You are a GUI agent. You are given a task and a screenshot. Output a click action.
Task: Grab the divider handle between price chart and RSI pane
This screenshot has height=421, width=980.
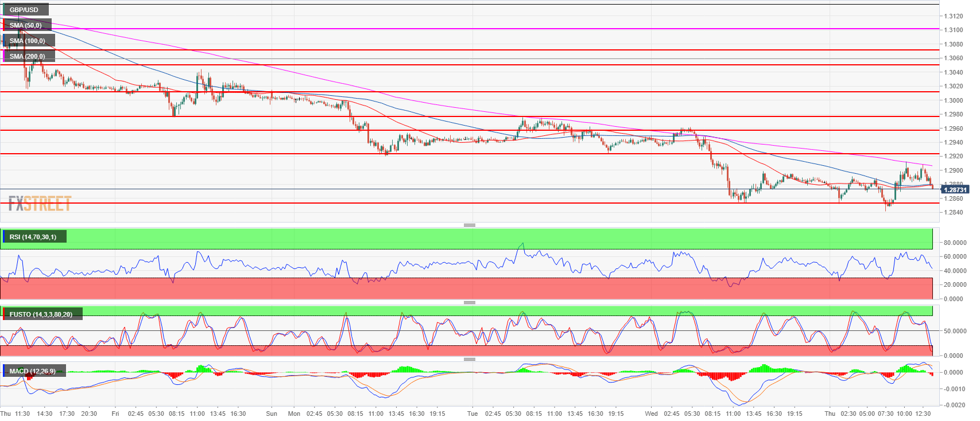pyautogui.click(x=470, y=225)
